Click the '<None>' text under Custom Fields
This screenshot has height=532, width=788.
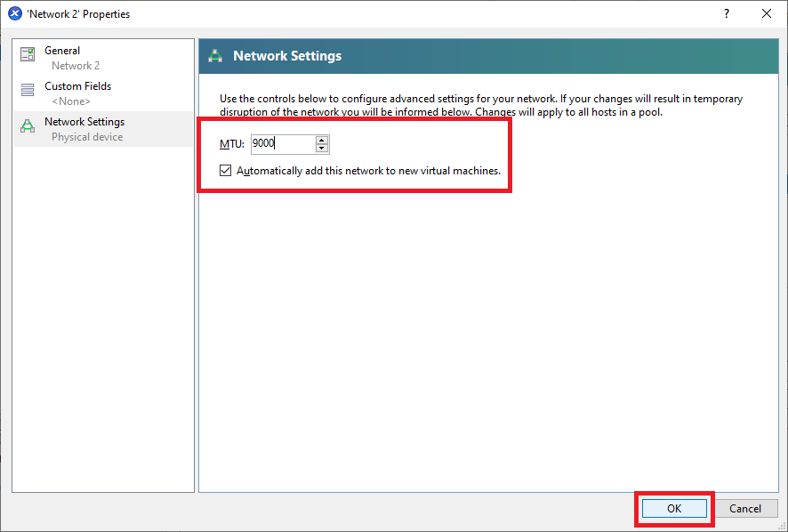71,101
